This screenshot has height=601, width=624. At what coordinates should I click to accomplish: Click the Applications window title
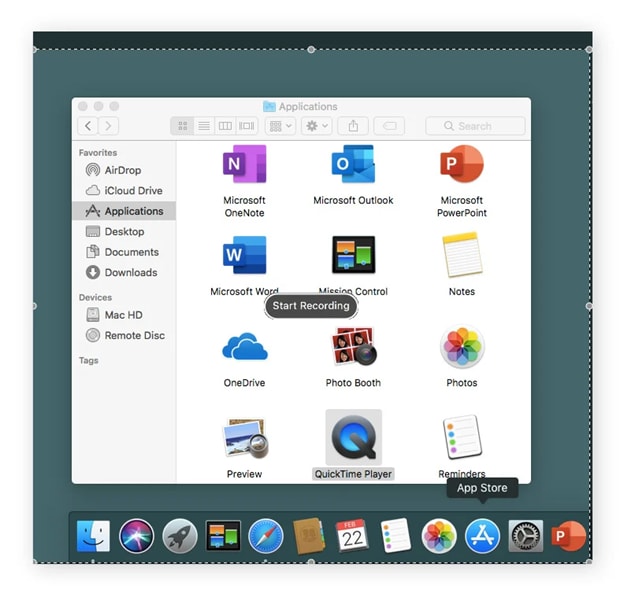pos(308,107)
